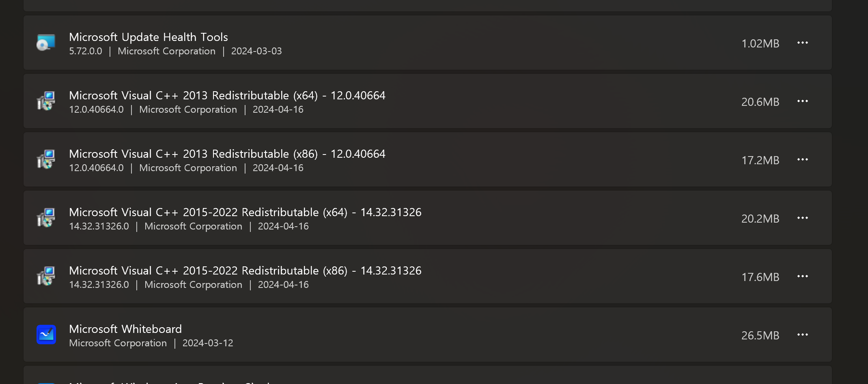Select the Microsoft Update Health Tools title
The height and width of the screenshot is (384, 868).
point(149,37)
